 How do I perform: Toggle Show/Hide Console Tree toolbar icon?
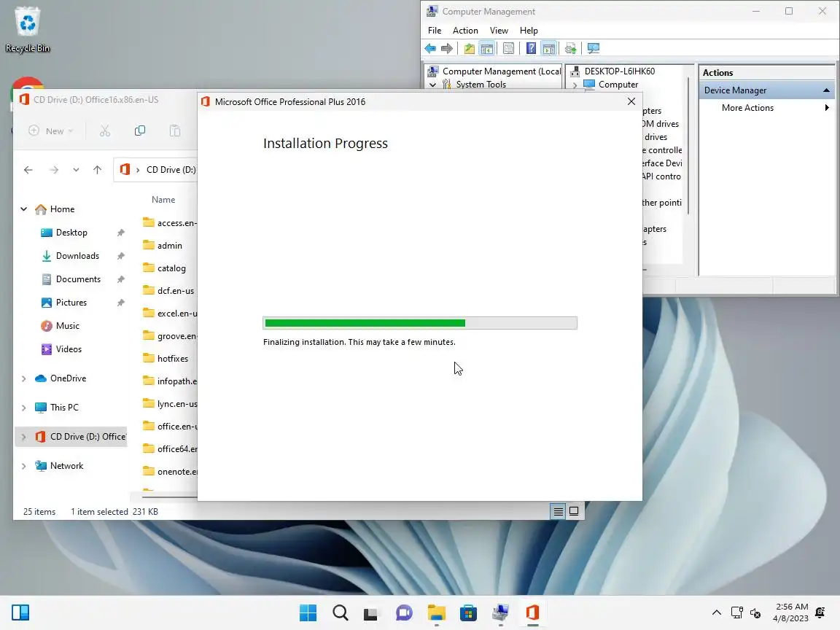(487, 49)
